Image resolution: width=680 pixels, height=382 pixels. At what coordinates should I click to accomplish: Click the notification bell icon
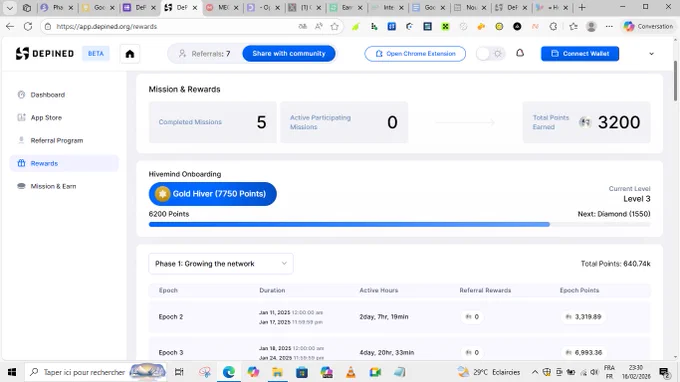click(520, 53)
